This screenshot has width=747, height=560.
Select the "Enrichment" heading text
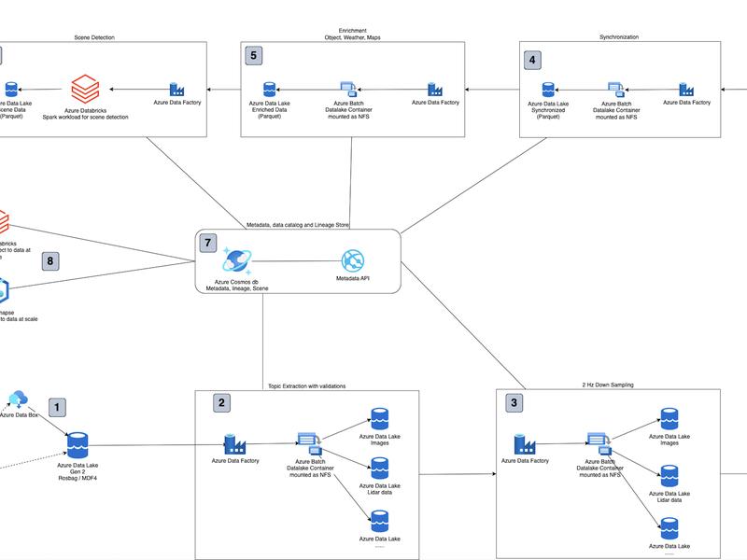pyautogui.click(x=353, y=31)
